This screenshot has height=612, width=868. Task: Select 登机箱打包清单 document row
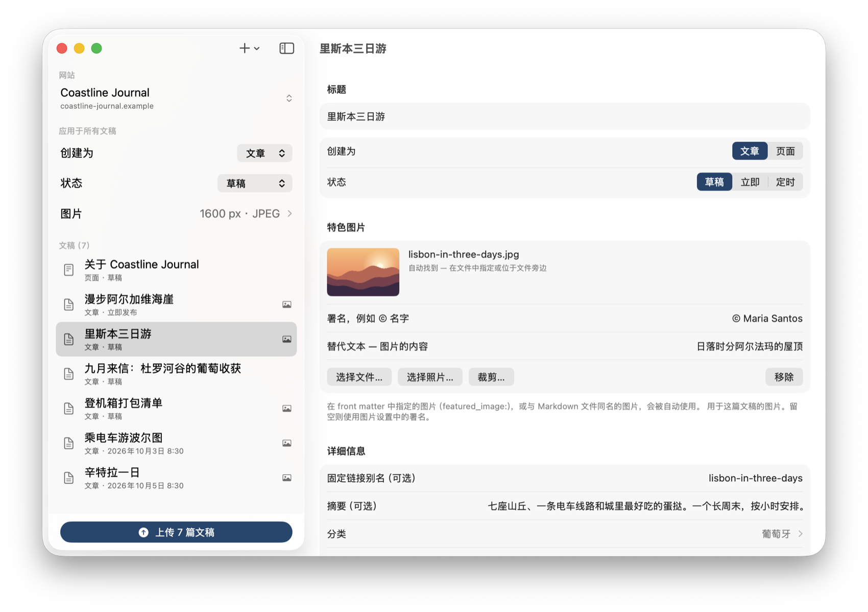(x=176, y=409)
